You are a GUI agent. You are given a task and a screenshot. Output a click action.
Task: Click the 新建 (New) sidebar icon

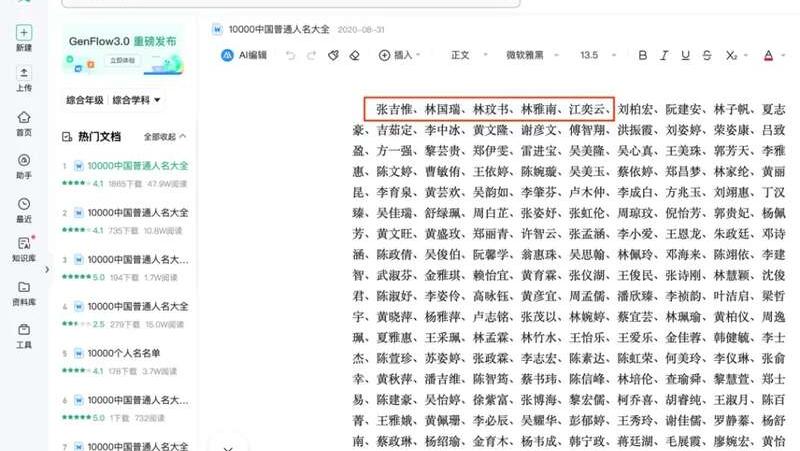pyautogui.click(x=24, y=38)
